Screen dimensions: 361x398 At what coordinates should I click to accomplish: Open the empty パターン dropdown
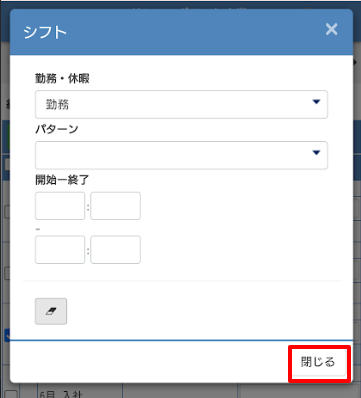pos(181,155)
